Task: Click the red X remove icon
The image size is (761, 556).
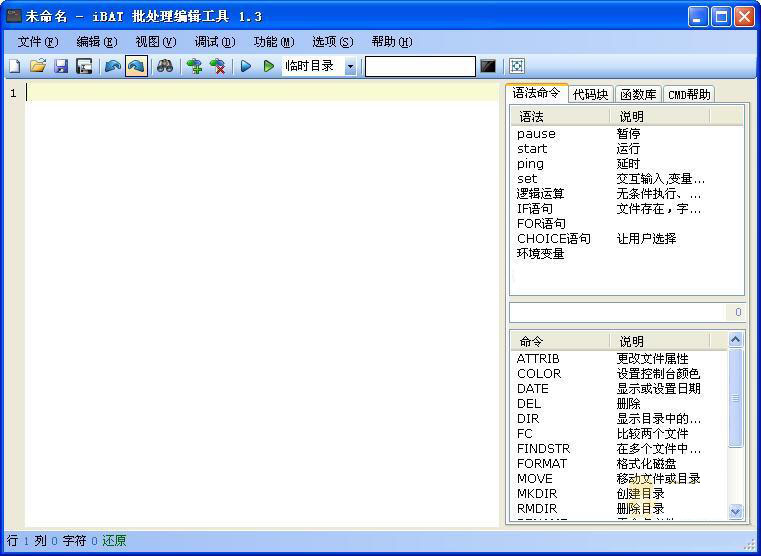Action: pyautogui.click(x=217, y=66)
